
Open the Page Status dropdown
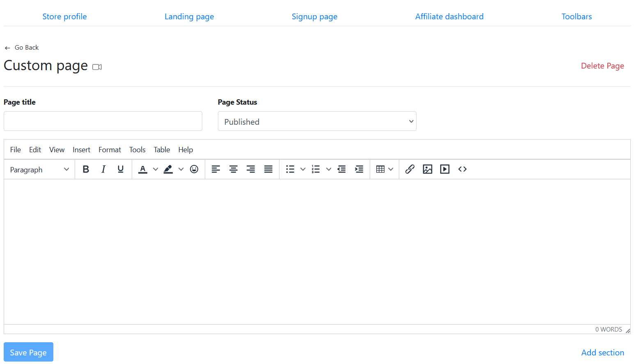tap(317, 121)
